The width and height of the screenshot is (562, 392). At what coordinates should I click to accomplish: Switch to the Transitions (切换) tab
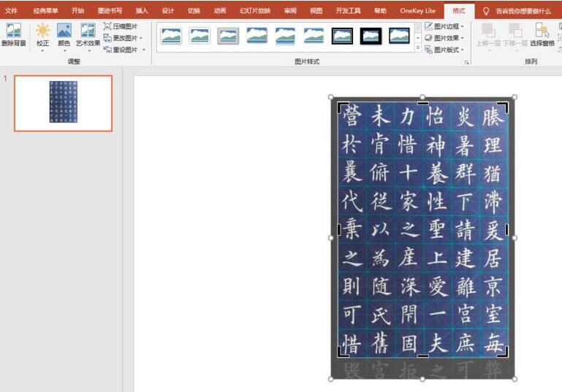(194, 11)
